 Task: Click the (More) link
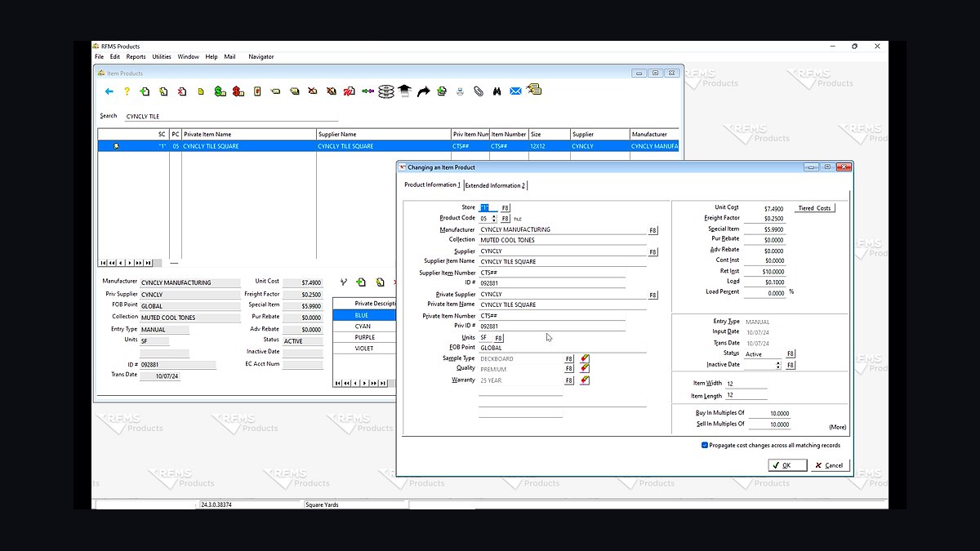coord(837,427)
